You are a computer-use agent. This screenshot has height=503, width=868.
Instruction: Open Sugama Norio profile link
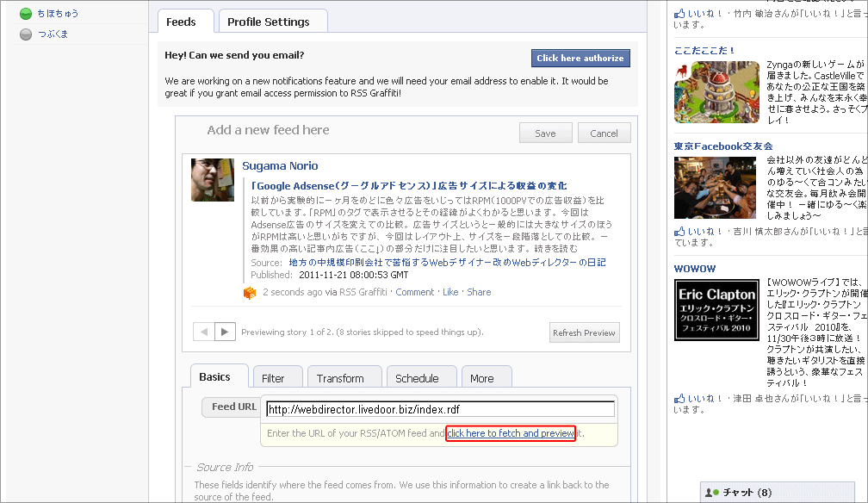point(280,165)
